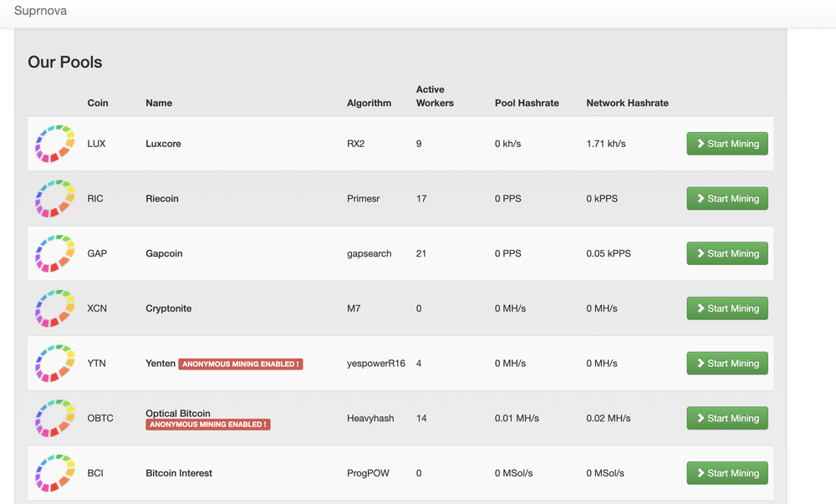The image size is (836, 504).
Task: Click the Optical Bitcoin anonymous mining badge
Action: pyautogui.click(x=208, y=425)
